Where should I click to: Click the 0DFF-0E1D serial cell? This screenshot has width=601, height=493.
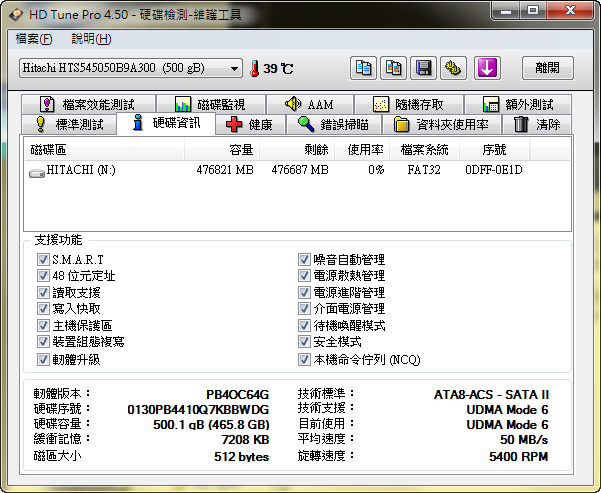494,170
